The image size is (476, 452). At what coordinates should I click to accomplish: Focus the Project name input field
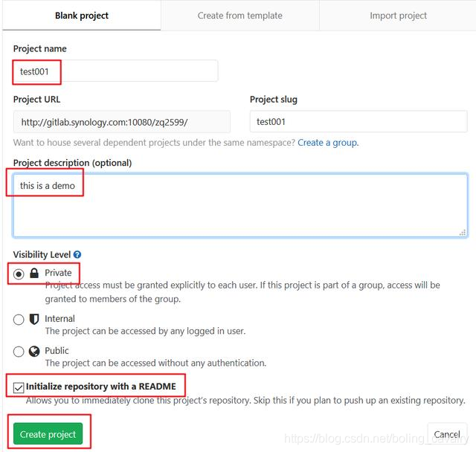point(115,71)
